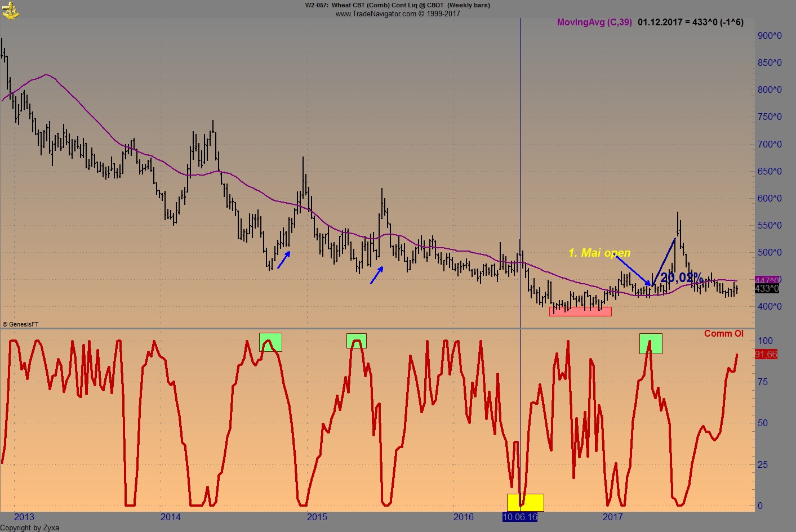
Task: Click the 2017 year label on time axis
Action: 613,517
